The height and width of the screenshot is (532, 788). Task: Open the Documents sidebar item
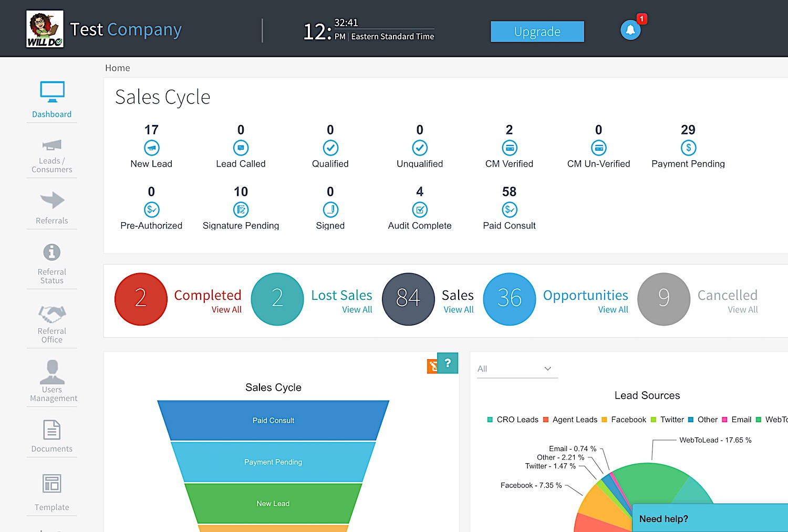click(x=52, y=436)
